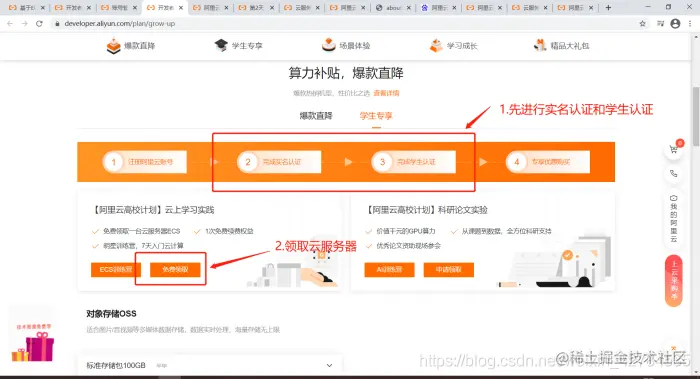700x379 pixels.
Task: Click the 免费领取 button
Action: 175,270
